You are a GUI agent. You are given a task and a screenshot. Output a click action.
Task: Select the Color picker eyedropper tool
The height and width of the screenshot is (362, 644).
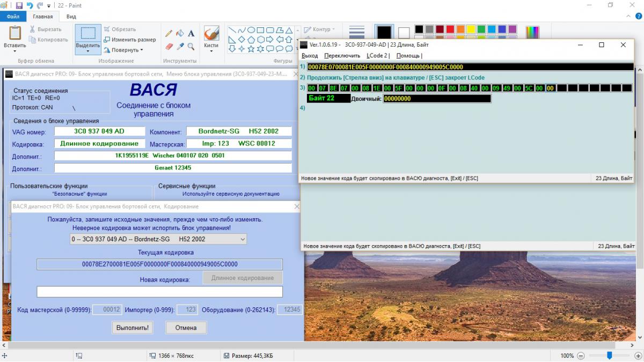tap(180, 47)
